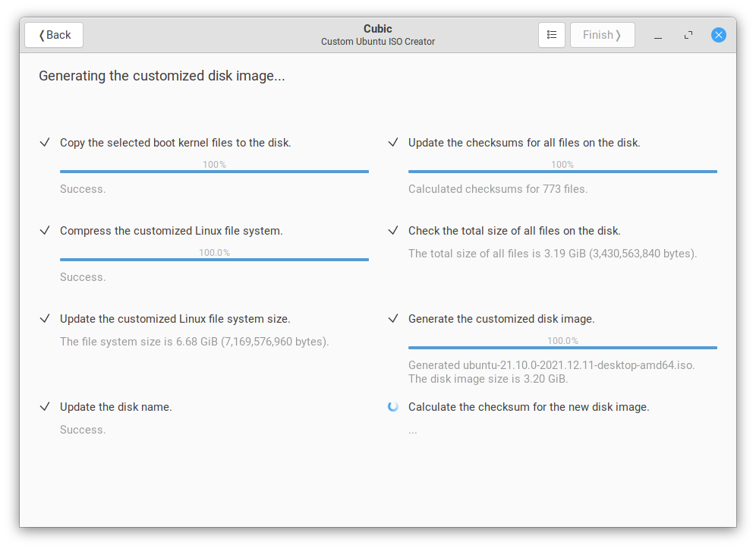Click the Finish button
The image size is (756, 549).
coord(602,35)
